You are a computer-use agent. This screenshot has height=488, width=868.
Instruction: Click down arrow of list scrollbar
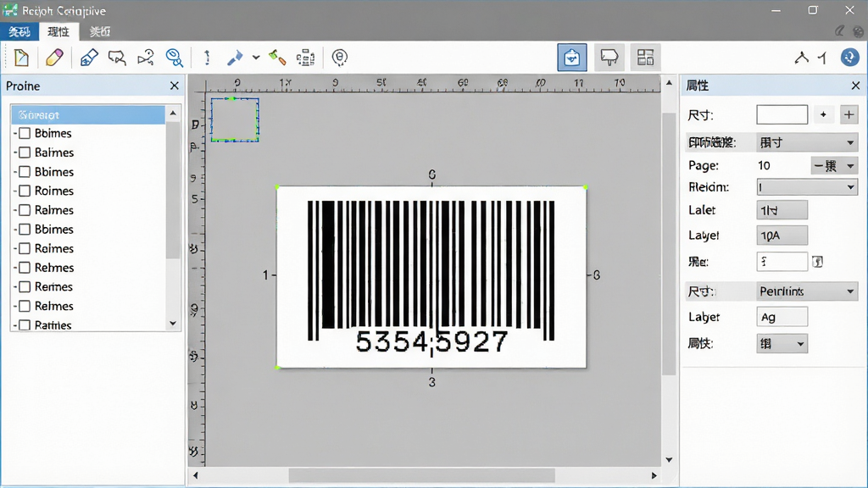pyautogui.click(x=173, y=323)
